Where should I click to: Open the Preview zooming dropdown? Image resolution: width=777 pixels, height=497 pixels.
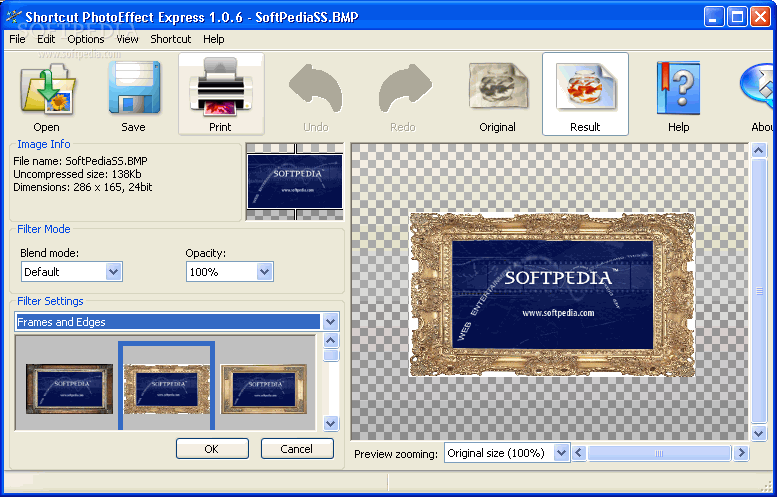pos(561,452)
